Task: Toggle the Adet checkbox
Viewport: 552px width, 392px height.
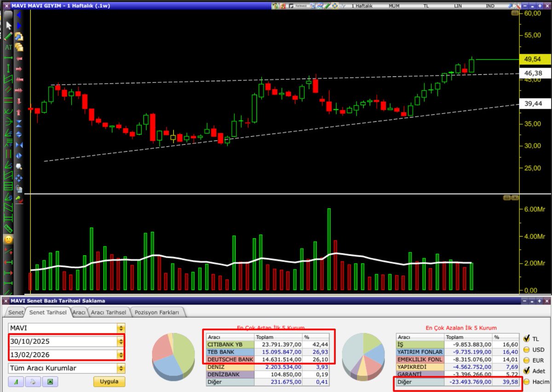Action: click(x=526, y=371)
